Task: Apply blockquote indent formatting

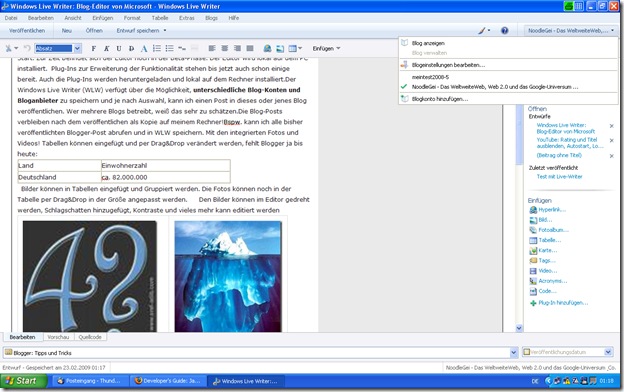Action: pyautogui.click(x=182, y=49)
